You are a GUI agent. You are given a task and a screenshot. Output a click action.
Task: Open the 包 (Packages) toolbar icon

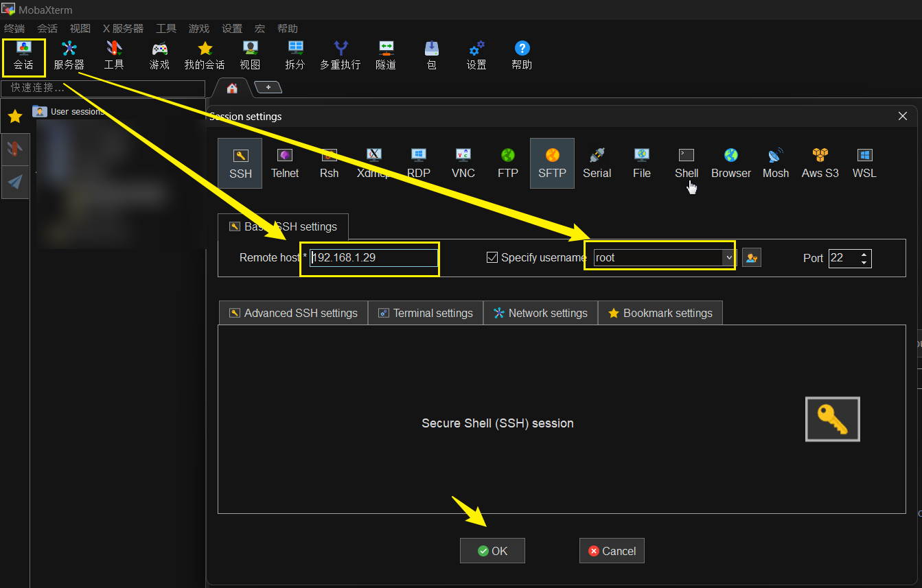(x=431, y=56)
